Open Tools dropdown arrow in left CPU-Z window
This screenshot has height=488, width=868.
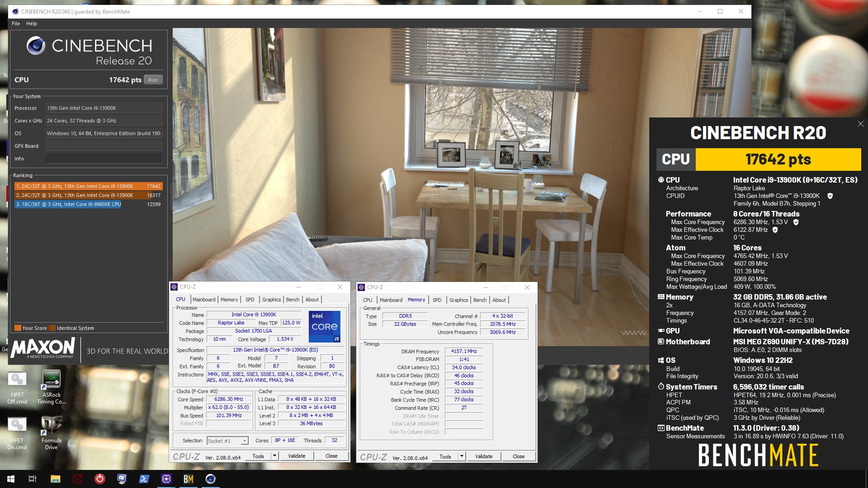[x=274, y=456]
